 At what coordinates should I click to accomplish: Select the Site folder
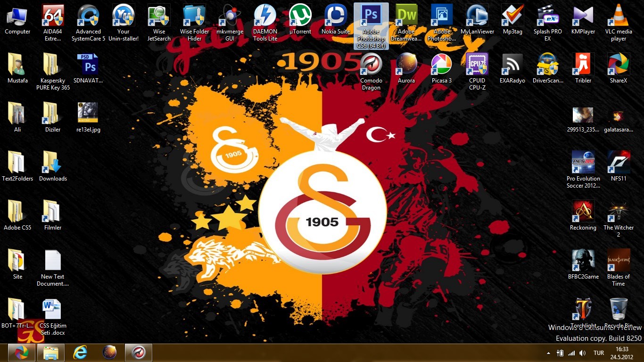pyautogui.click(x=17, y=265)
